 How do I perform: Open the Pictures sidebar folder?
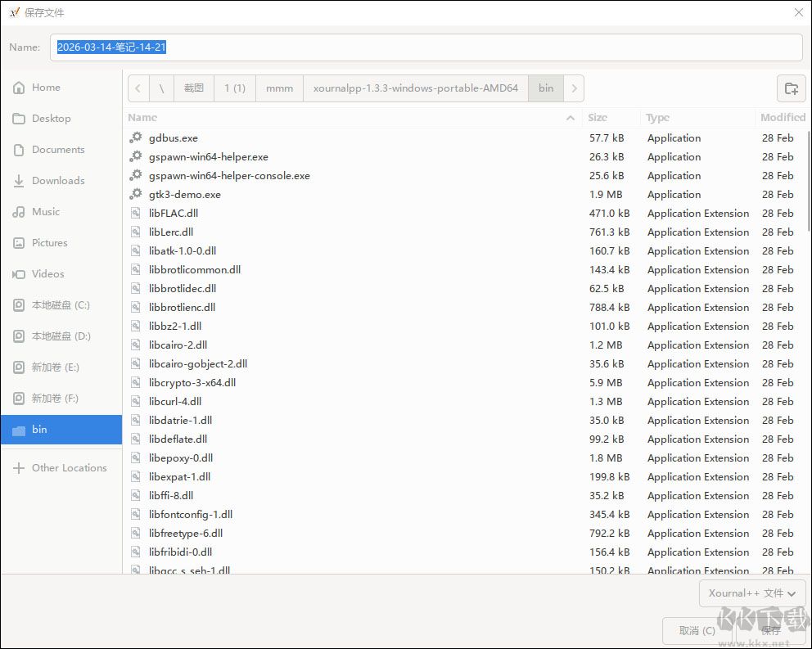click(x=61, y=243)
